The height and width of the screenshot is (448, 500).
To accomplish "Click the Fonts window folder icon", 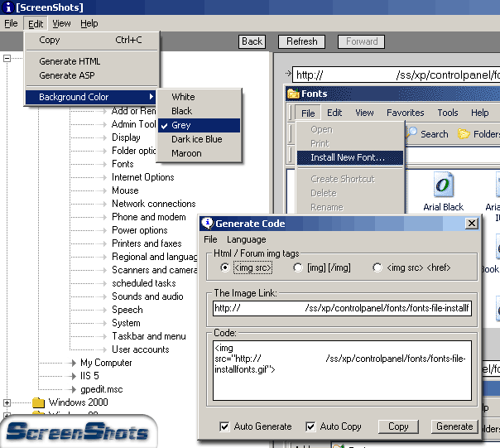I will coord(294,94).
